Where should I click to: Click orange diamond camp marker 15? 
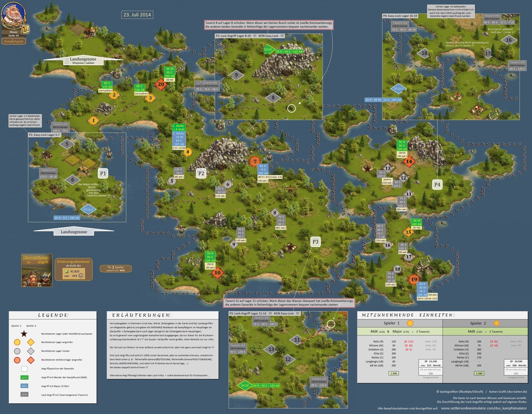coord(408,232)
